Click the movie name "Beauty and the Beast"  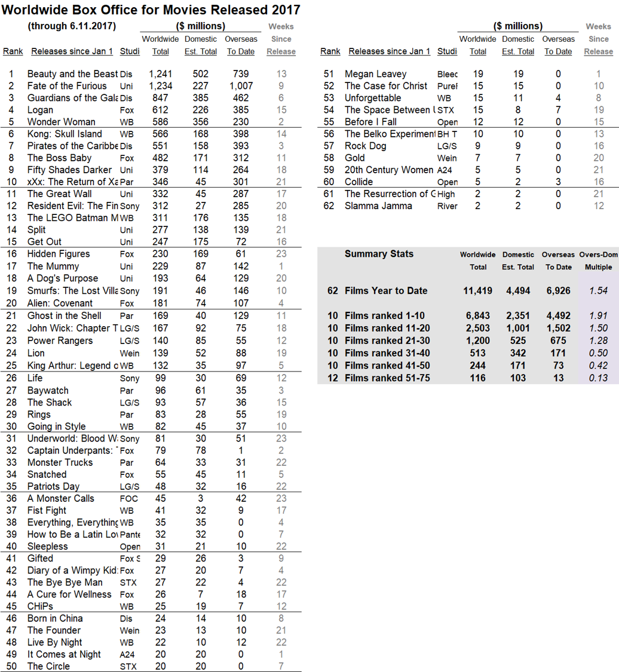[72, 73]
